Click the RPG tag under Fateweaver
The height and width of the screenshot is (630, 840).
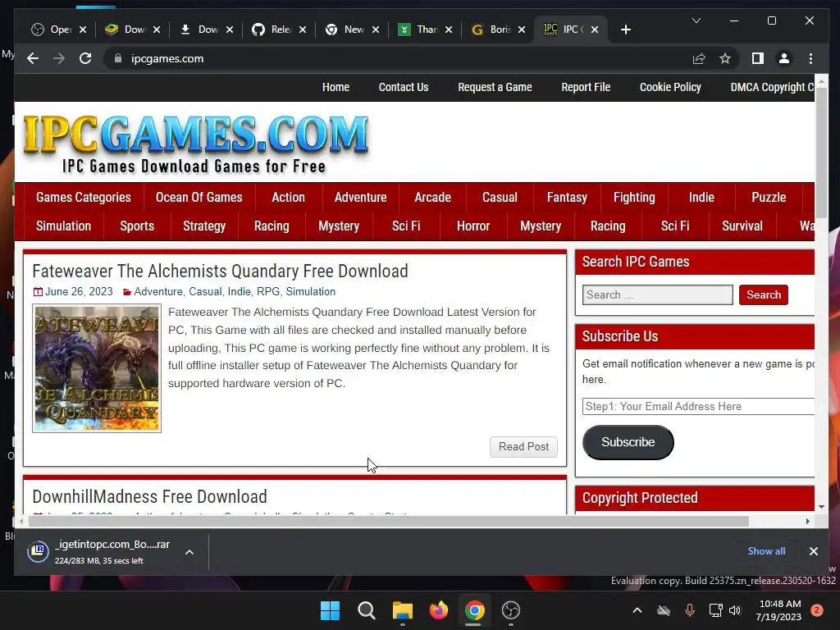(268, 291)
